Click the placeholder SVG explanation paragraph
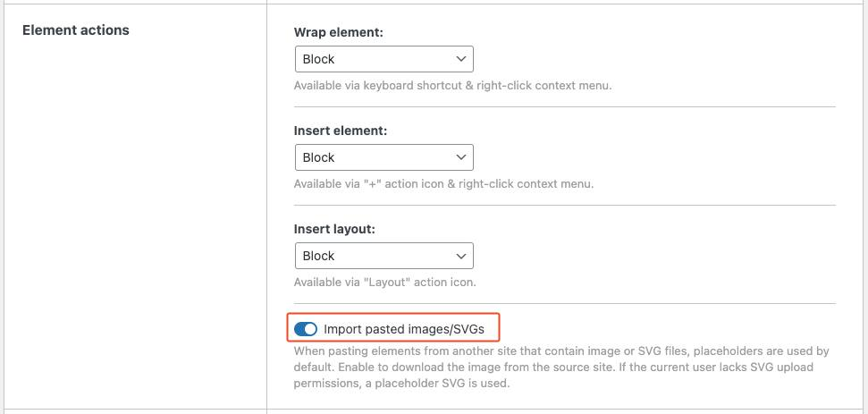Image resolution: width=868 pixels, height=414 pixels. coord(561,367)
